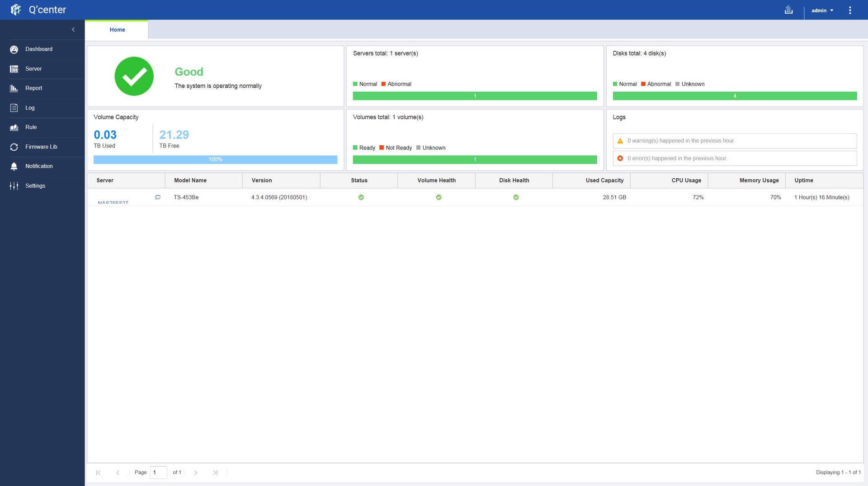Screen dimensions: 868x486
Task: Open the three-dot more options menu
Action: 850,10
